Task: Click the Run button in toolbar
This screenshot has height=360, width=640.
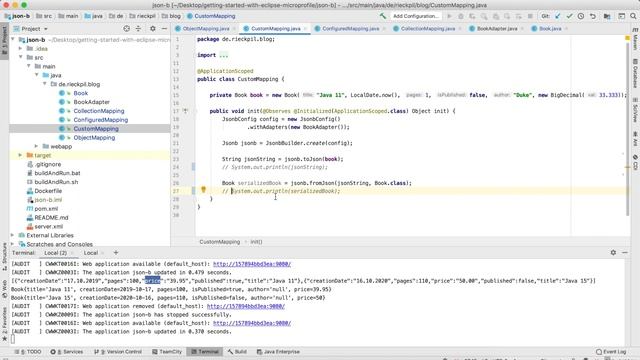Action: (449, 16)
